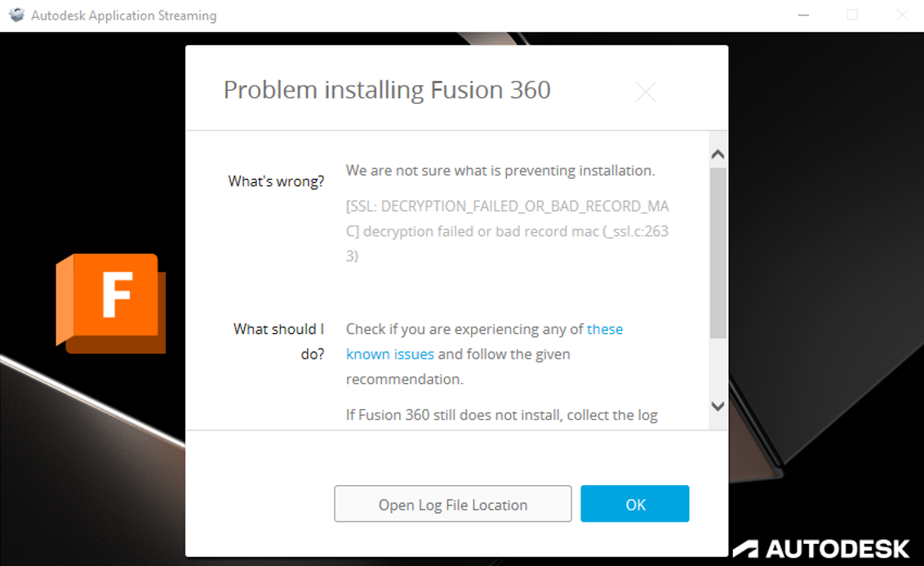This screenshot has height=566, width=924.
Task: Confirm the error with the OK button
Action: coord(635,504)
